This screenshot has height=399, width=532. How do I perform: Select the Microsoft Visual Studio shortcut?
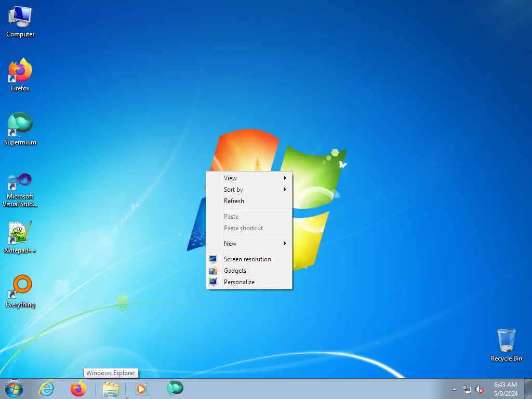point(20,190)
